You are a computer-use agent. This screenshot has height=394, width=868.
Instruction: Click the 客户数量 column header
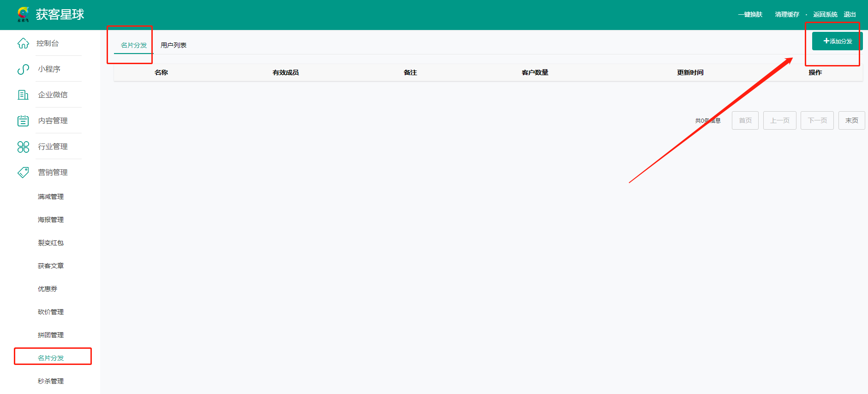(x=535, y=72)
